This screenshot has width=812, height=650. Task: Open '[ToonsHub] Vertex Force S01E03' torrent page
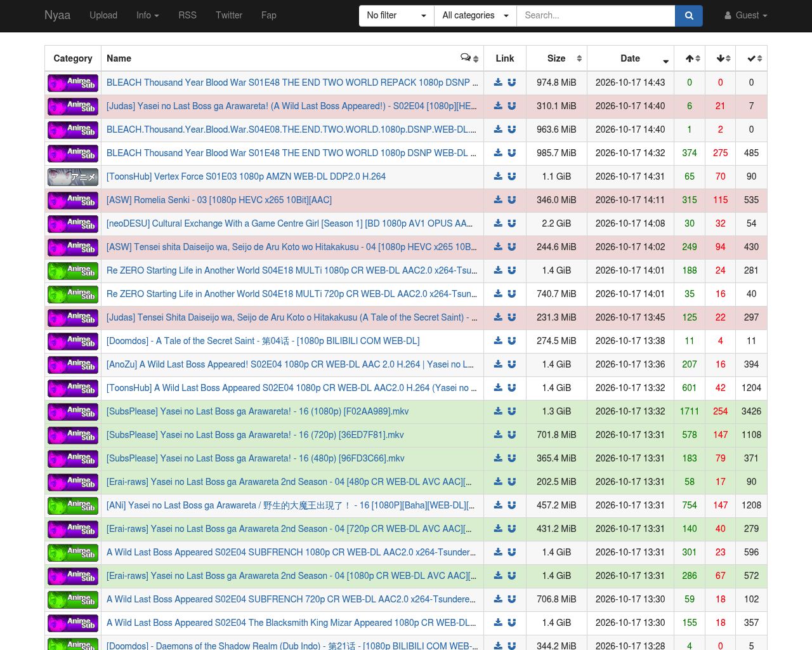tap(246, 176)
